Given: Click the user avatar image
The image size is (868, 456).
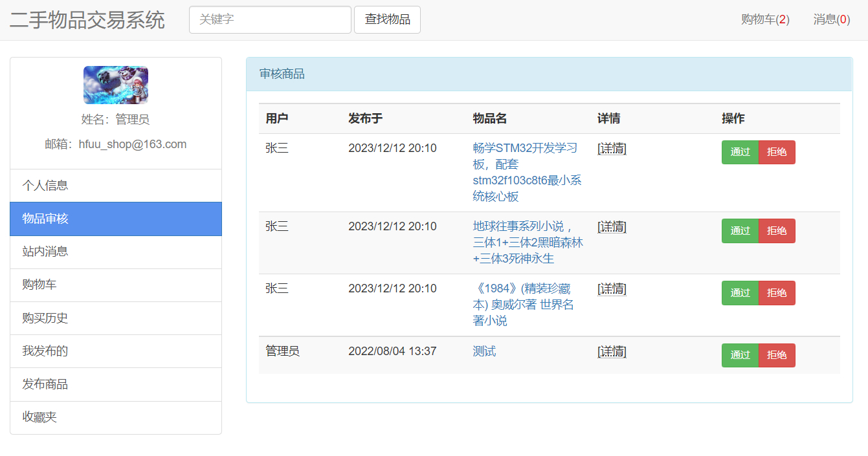Looking at the screenshot, I should [115, 84].
